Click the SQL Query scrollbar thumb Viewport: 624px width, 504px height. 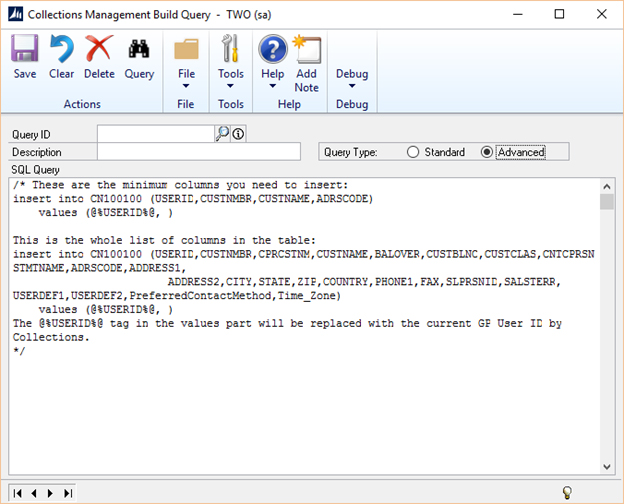607,201
